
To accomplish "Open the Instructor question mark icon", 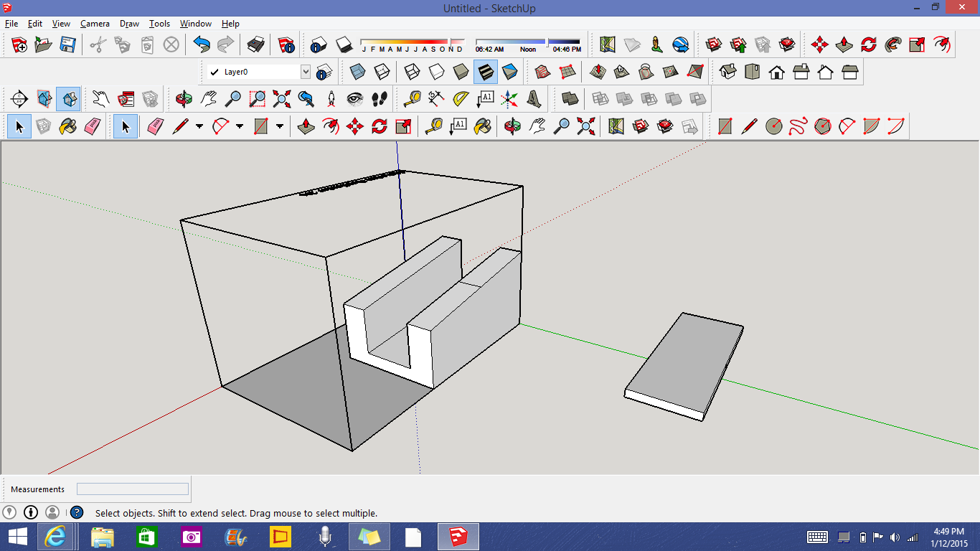I will (x=77, y=513).
